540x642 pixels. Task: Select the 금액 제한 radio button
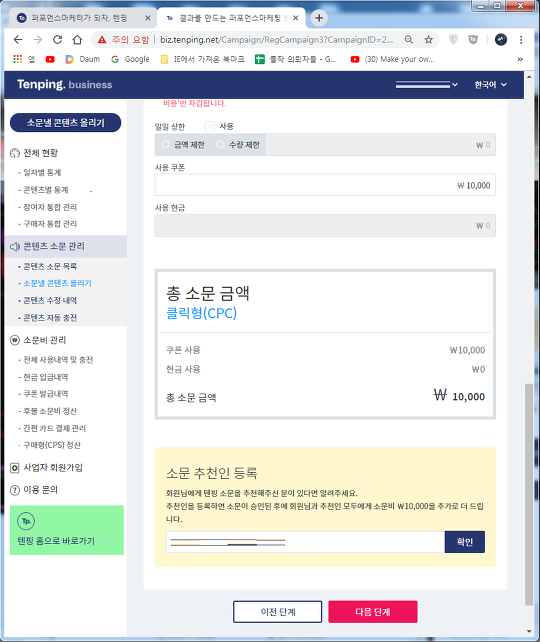click(165, 145)
